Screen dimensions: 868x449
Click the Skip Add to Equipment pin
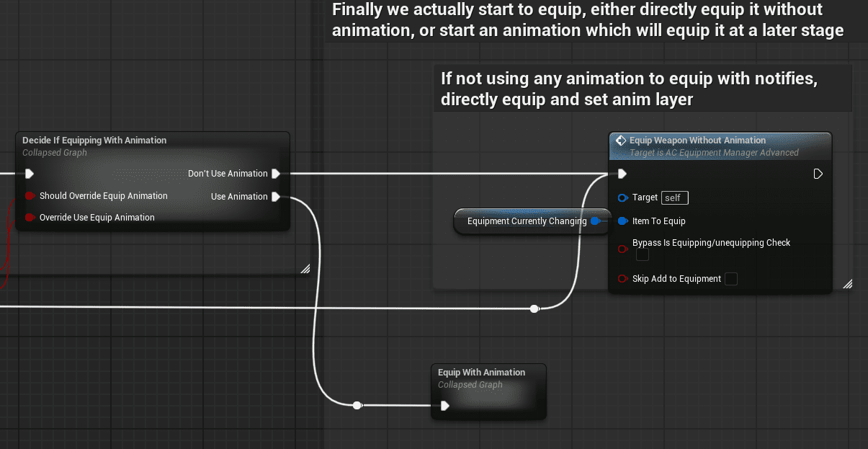click(623, 279)
